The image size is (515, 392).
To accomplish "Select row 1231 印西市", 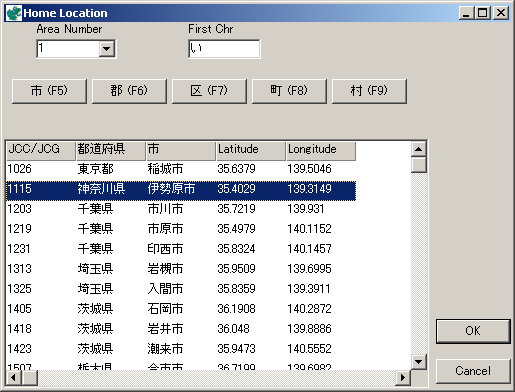I will coord(181,249).
